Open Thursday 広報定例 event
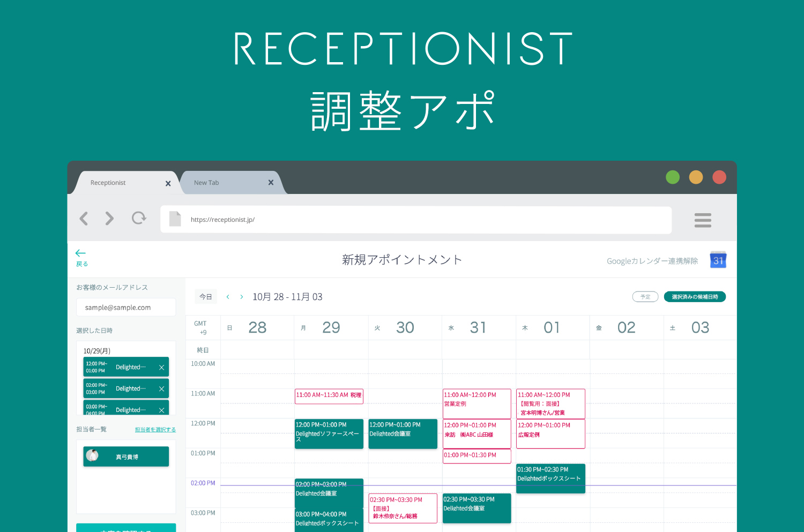 550,434
